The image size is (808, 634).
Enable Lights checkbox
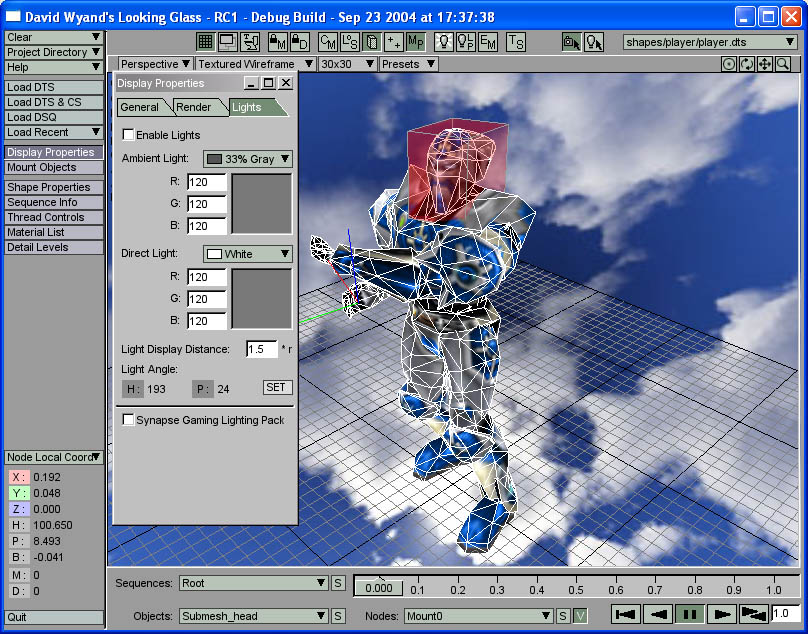(x=128, y=135)
